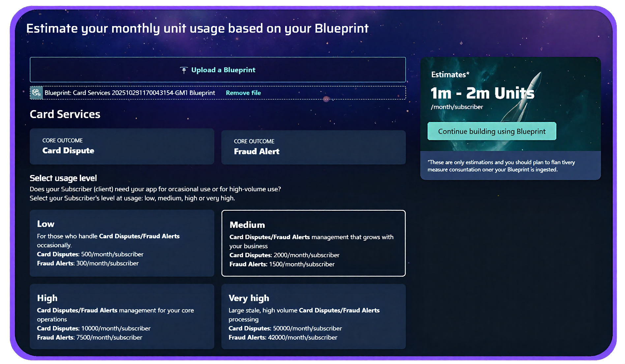Click the Blueprint file type icon
The height and width of the screenshot is (364, 625).
(x=36, y=93)
